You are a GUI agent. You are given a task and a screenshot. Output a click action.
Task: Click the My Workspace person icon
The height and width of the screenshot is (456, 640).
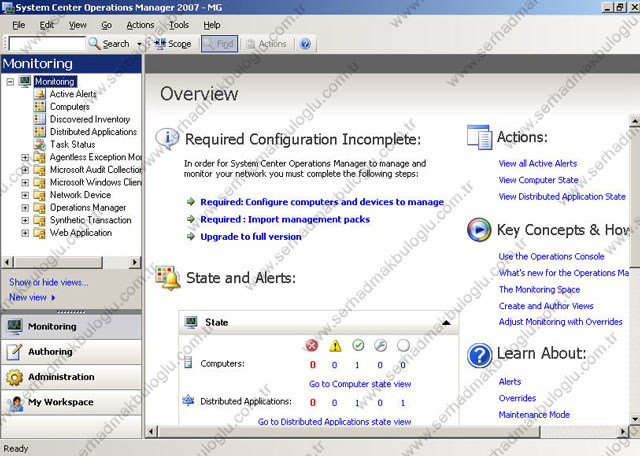(x=15, y=403)
